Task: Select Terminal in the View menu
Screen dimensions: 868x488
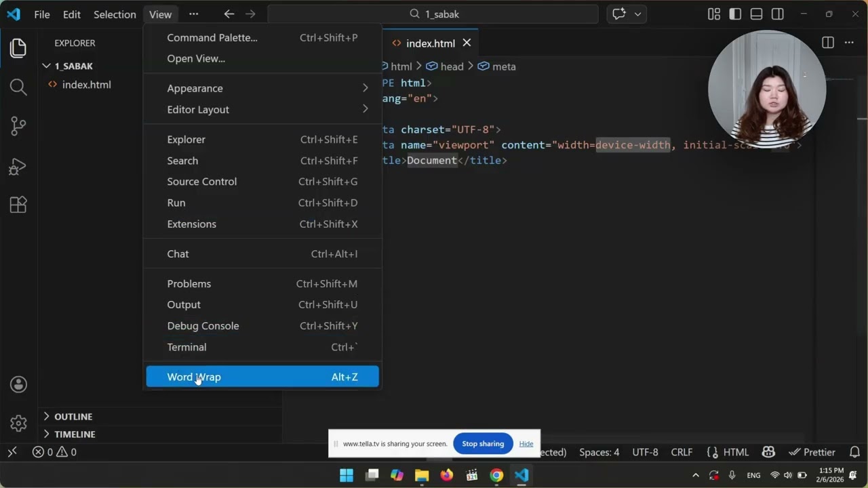Action: 262,347
